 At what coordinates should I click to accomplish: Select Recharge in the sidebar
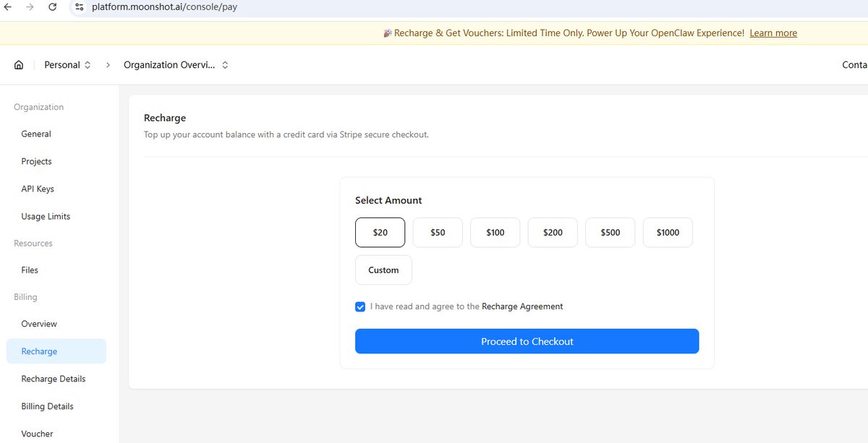(56, 351)
